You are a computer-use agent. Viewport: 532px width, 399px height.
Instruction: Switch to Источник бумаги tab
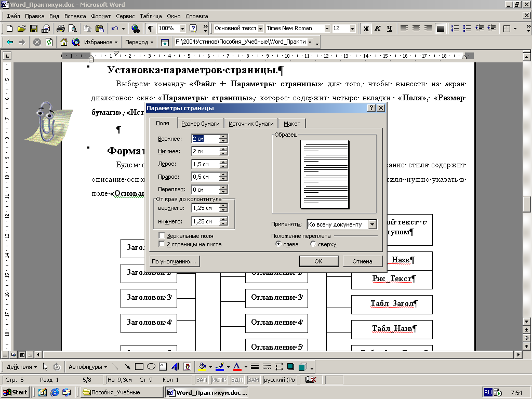[251, 124]
